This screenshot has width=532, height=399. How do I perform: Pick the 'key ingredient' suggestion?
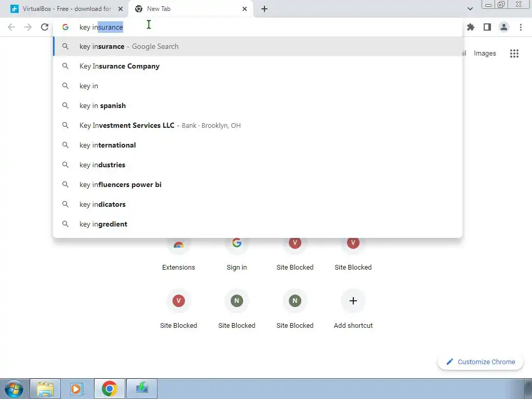click(258, 224)
